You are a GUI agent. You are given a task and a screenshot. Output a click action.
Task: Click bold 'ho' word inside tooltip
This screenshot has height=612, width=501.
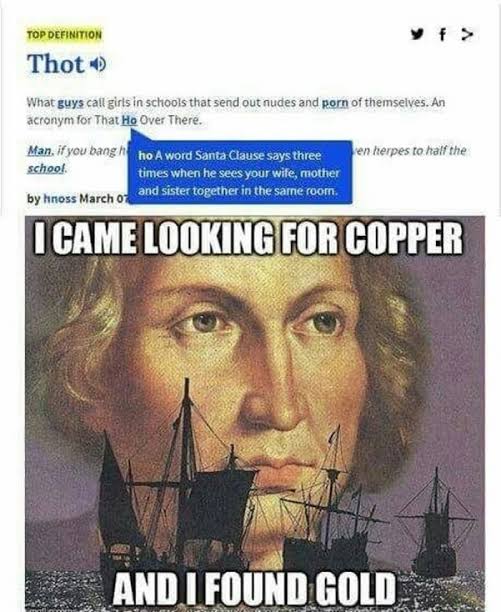click(145, 156)
